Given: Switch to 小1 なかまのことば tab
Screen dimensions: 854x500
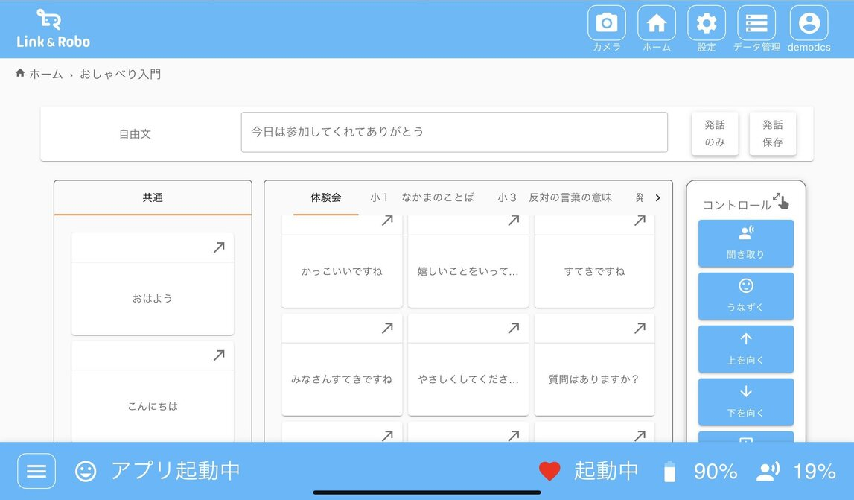Looking at the screenshot, I should coord(422,198).
